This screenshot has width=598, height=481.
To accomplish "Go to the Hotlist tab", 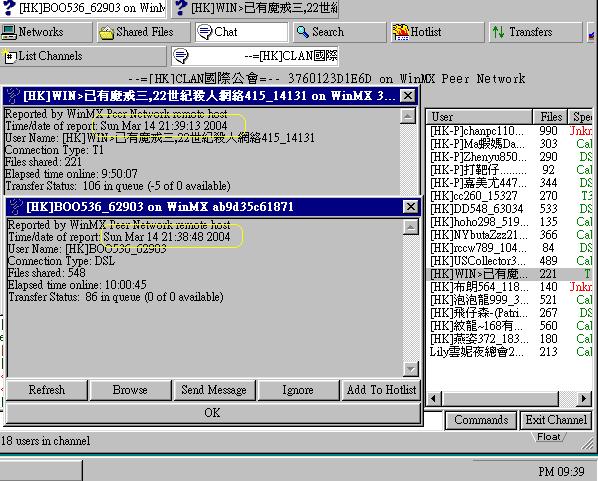I will 437,32.
